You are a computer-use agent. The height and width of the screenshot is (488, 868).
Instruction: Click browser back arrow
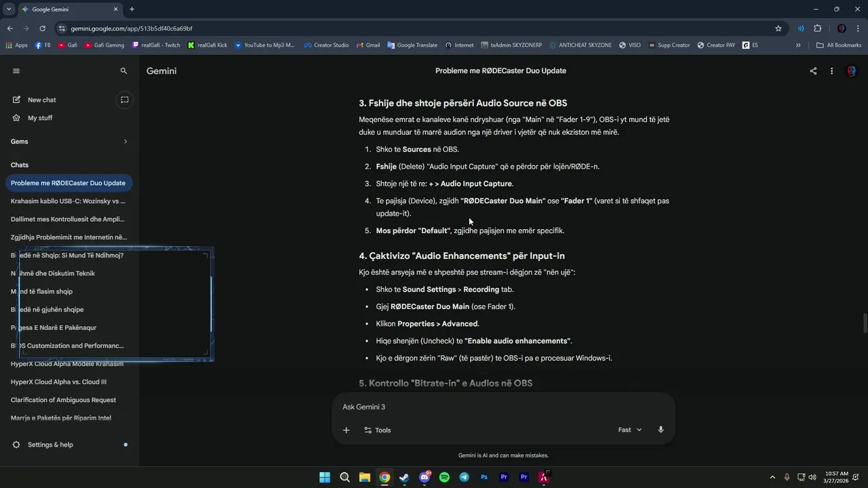click(x=9, y=28)
